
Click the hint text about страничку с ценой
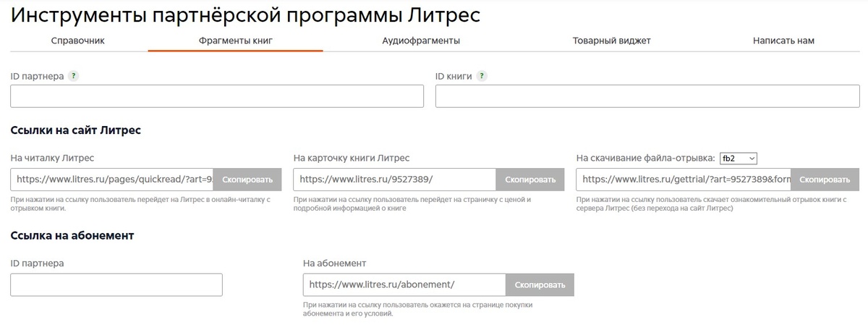point(412,203)
